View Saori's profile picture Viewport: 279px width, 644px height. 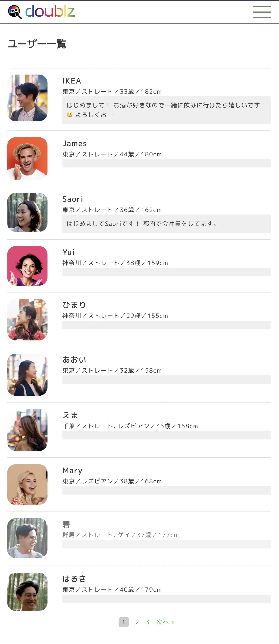click(27, 212)
